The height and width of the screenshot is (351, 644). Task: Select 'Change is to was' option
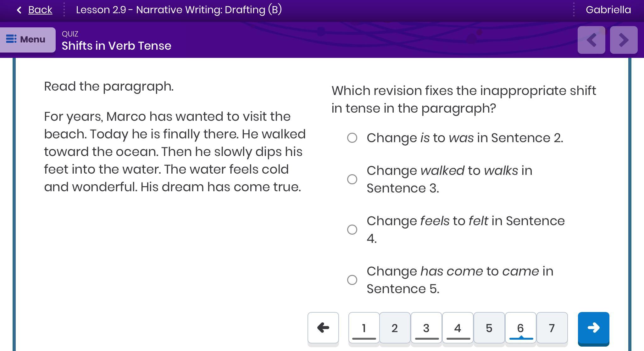(352, 138)
